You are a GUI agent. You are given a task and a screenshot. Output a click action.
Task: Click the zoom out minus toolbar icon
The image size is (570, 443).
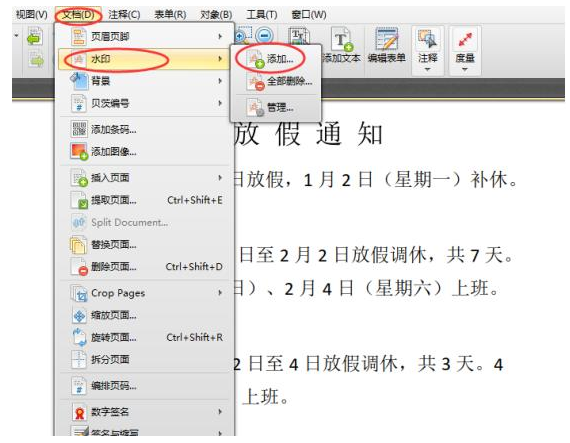pyautogui.click(x=264, y=36)
